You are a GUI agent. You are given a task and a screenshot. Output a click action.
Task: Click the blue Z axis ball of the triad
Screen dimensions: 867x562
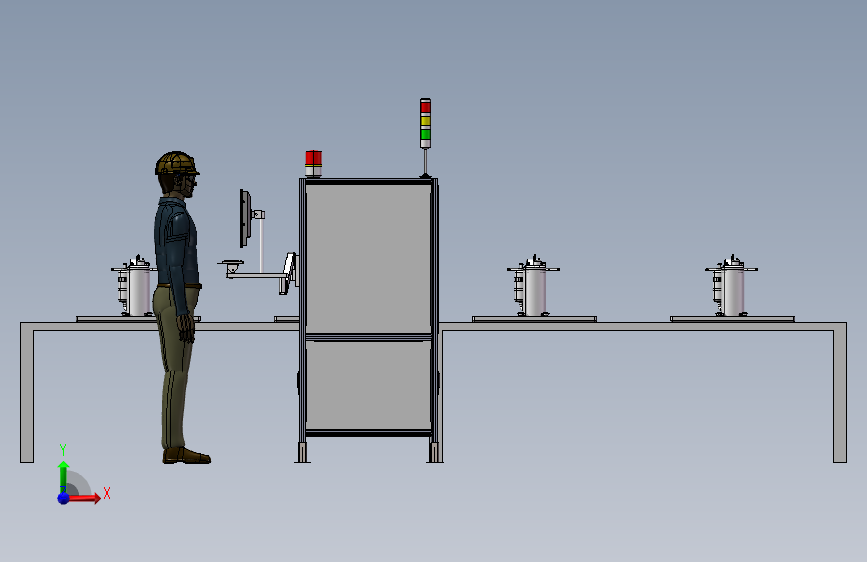(x=64, y=498)
